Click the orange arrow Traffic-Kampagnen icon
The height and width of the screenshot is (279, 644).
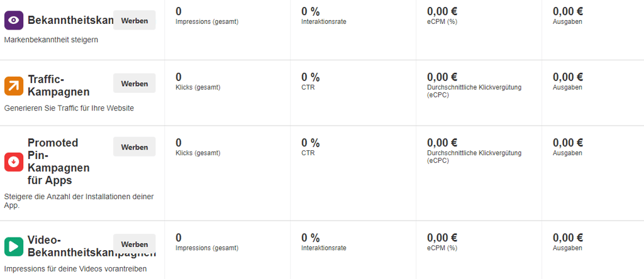(x=14, y=85)
